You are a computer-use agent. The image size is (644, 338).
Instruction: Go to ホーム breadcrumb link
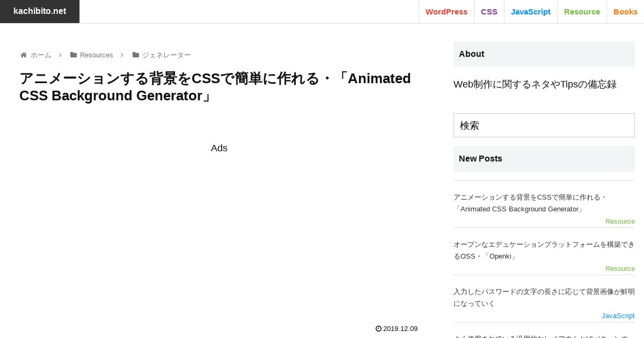[41, 55]
